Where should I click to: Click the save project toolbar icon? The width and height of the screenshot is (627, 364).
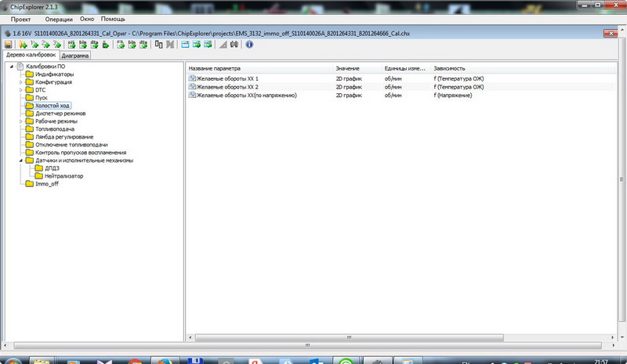(8, 45)
